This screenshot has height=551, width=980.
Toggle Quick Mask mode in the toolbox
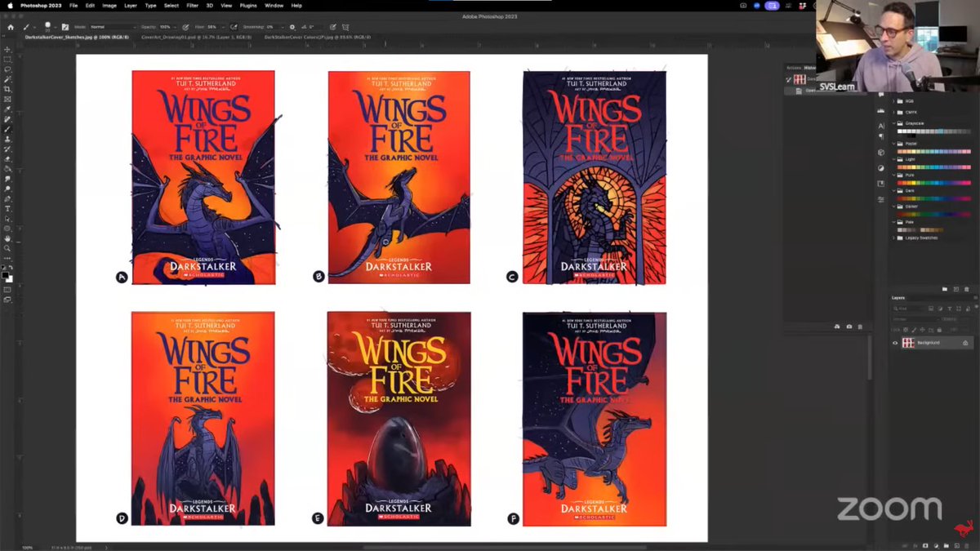7,289
